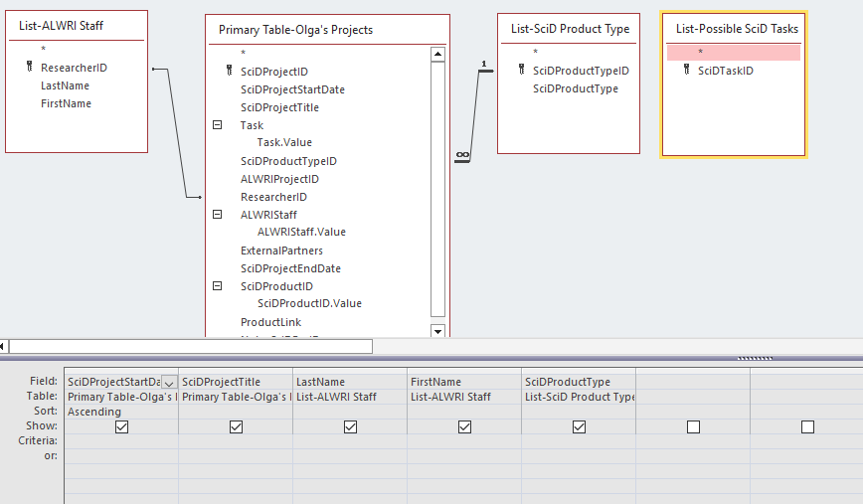Click the scroll up arrow in Olga's Projects field list
The height and width of the screenshot is (504, 863).
click(x=437, y=55)
